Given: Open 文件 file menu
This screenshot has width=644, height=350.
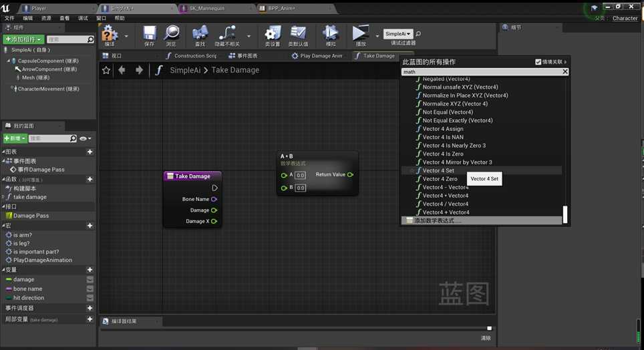Looking at the screenshot, I should click(x=9, y=18).
